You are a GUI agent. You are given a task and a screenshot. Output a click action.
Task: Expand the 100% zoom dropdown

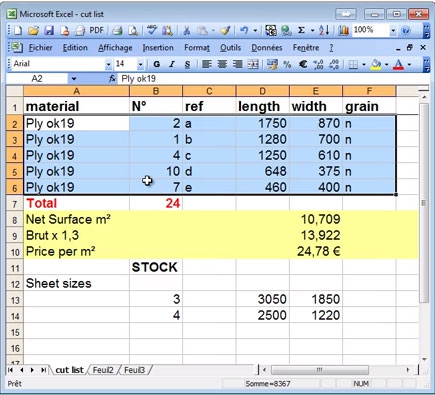393,31
